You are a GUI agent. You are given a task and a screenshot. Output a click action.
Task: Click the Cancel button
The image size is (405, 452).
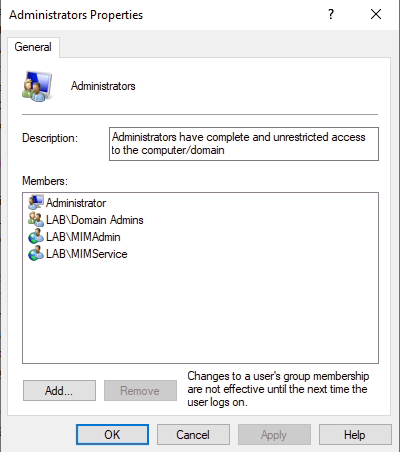click(193, 434)
